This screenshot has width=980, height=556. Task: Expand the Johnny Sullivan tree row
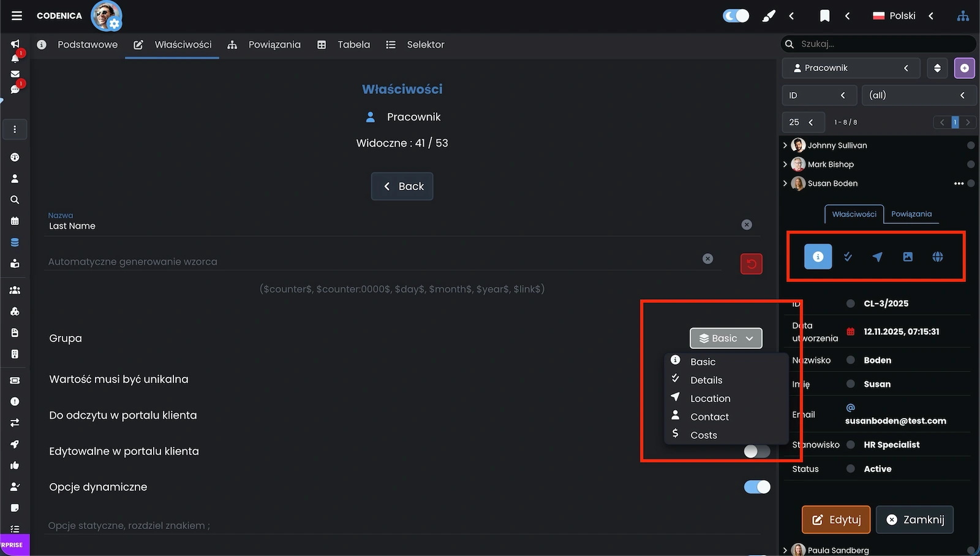785,145
